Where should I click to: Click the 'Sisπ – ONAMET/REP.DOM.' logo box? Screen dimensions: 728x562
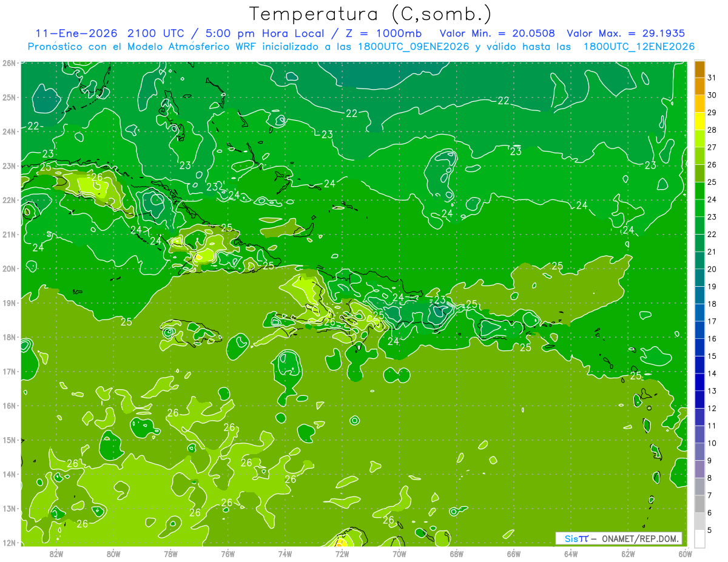pos(618,538)
